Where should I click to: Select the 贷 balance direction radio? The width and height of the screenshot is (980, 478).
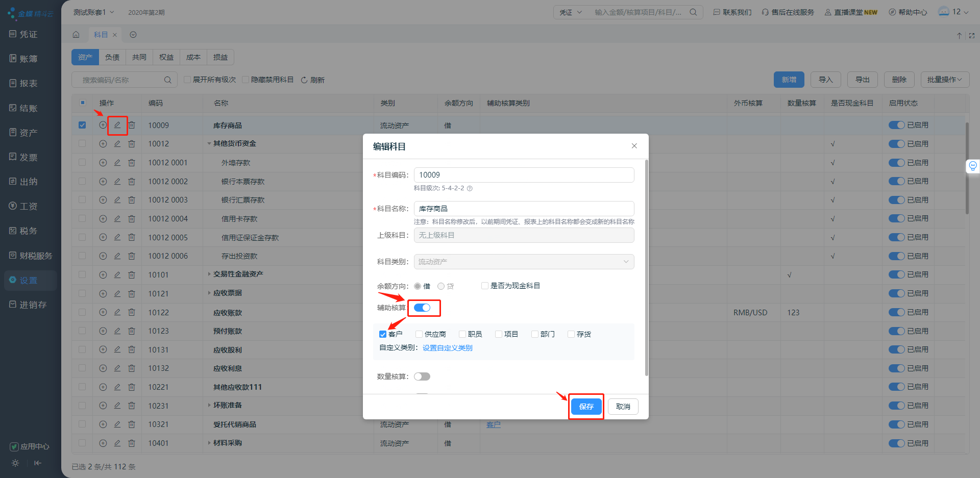(441, 286)
